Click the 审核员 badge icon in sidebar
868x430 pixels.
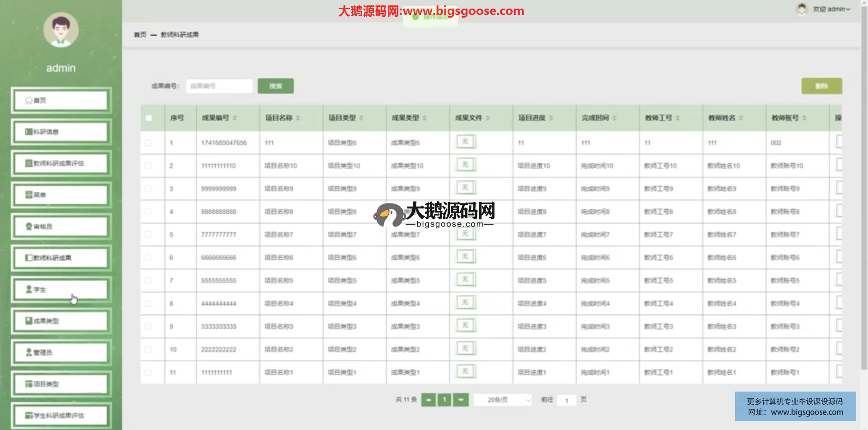(x=29, y=227)
